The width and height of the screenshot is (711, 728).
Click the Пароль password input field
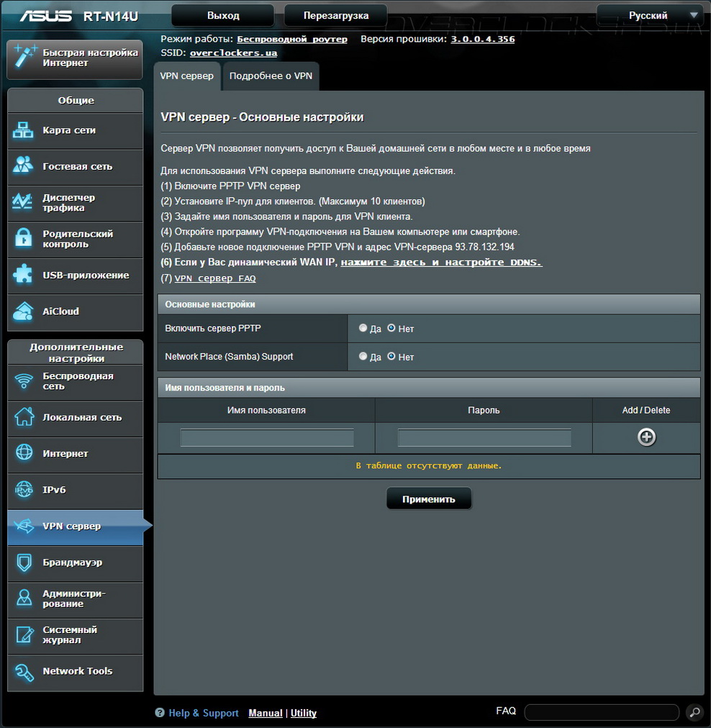484,437
